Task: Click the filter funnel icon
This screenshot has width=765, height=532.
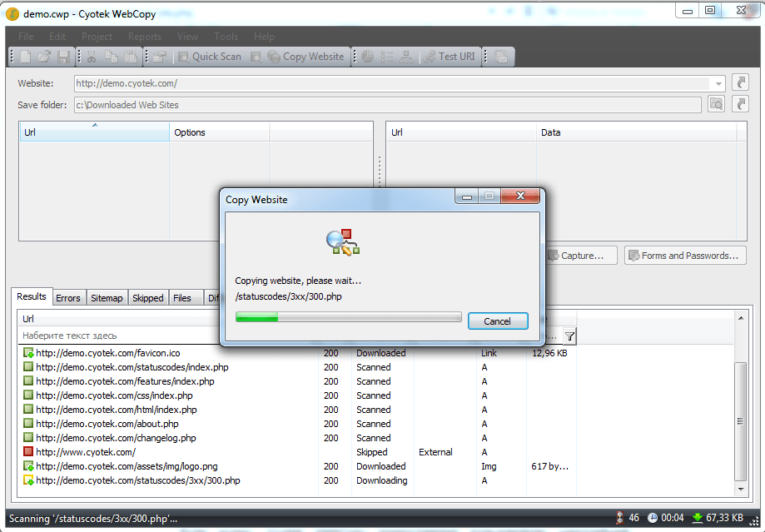Action: coord(569,336)
